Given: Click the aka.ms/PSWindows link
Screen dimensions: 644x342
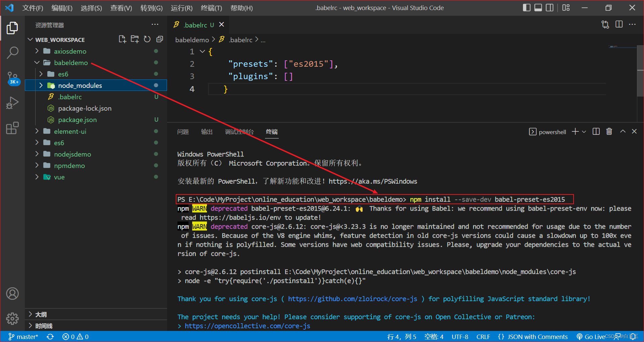Looking at the screenshot, I should tap(373, 181).
